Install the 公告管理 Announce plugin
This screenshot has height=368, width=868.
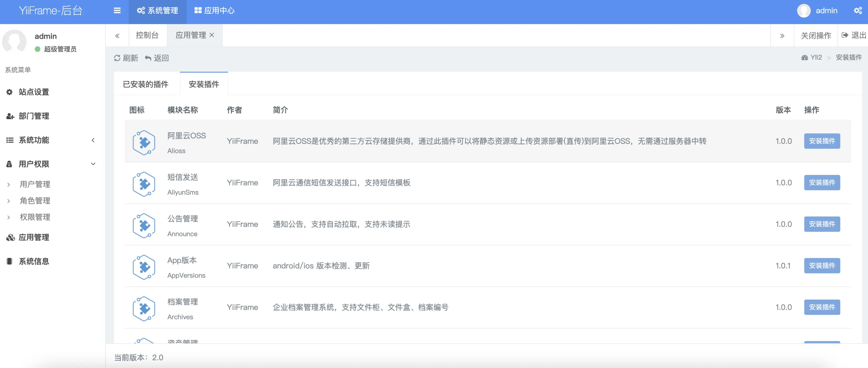[x=822, y=224]
